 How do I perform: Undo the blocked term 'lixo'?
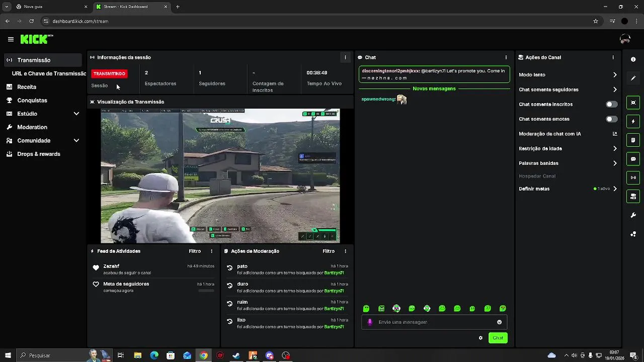coord(229,322)
